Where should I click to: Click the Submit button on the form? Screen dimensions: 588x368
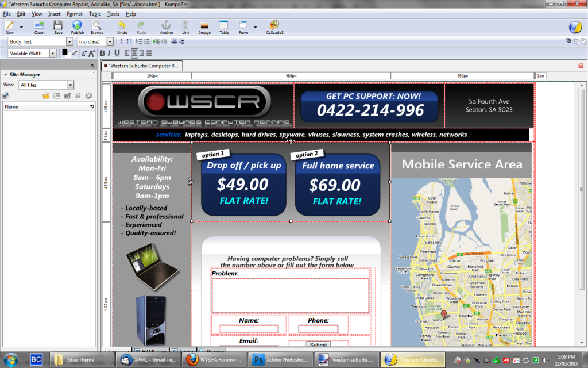click(x=318, y=344)
